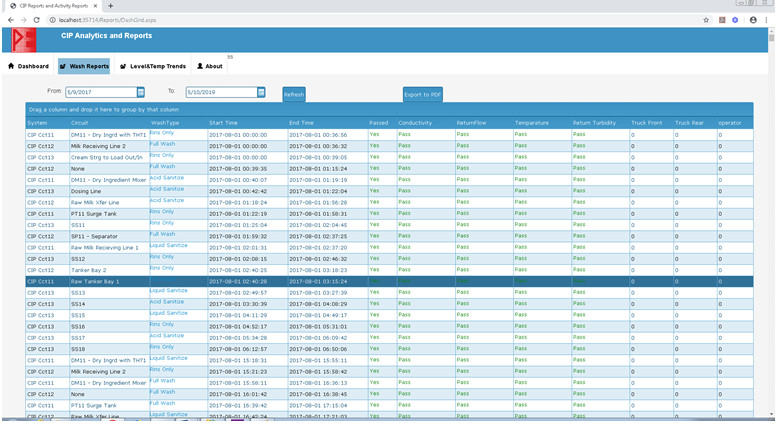Open the Chrome profile avatar icon

coord(753,19)
